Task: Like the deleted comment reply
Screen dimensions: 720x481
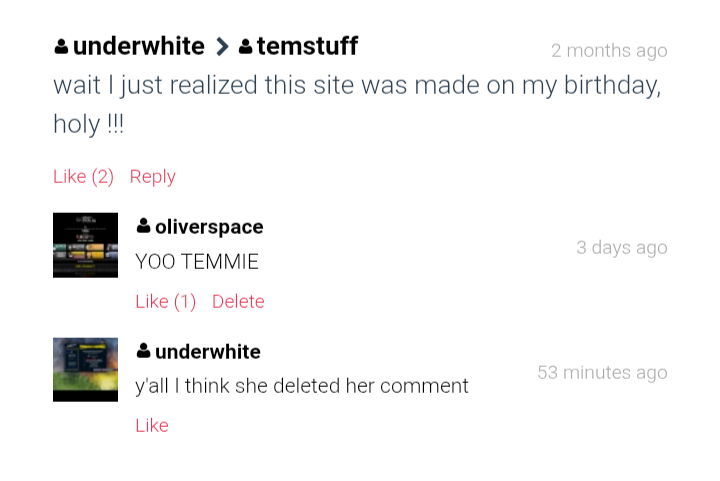Action: click(152, 426)
